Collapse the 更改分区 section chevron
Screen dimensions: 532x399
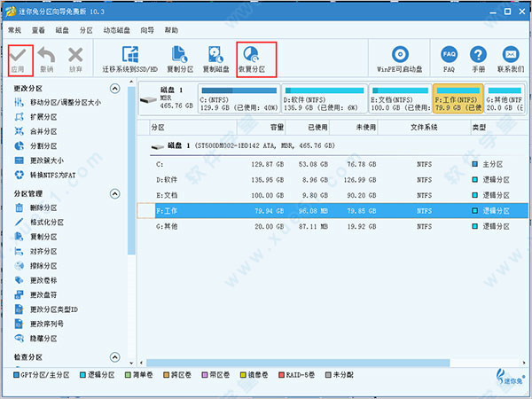point(115,89)
